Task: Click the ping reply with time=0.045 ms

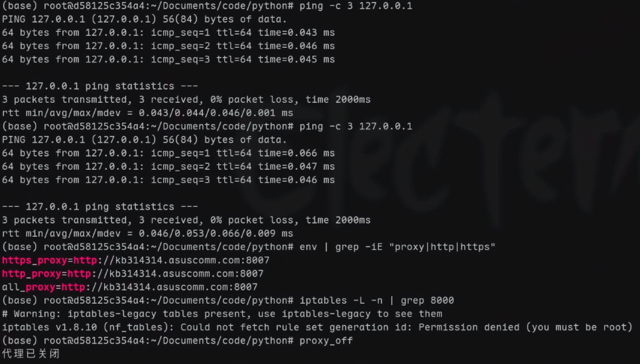Action: (x=168, y=59)
